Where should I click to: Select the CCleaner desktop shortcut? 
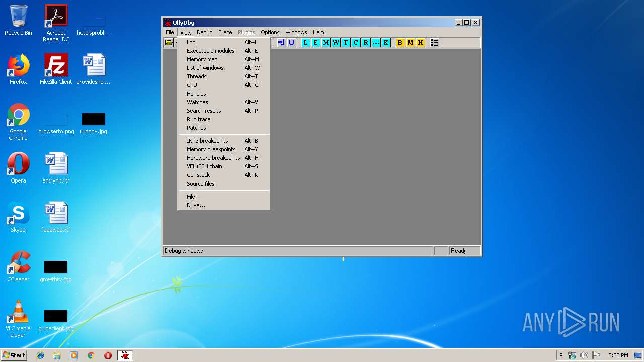tap(18, 266)
